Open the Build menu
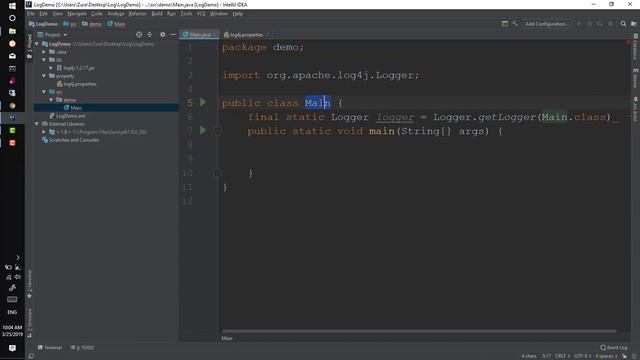The width and height of the screenshot is (640, 360). tap(157, 14)
